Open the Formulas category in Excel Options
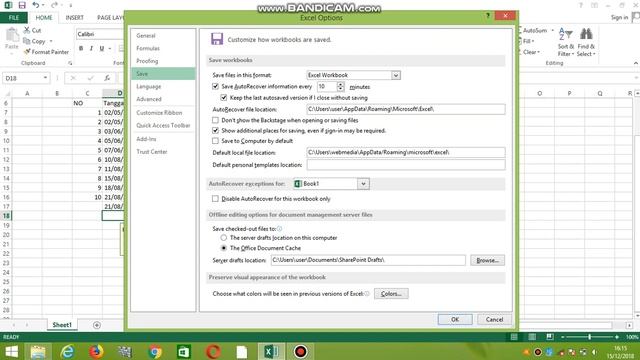Screen dimensions: 640x360 148,48
